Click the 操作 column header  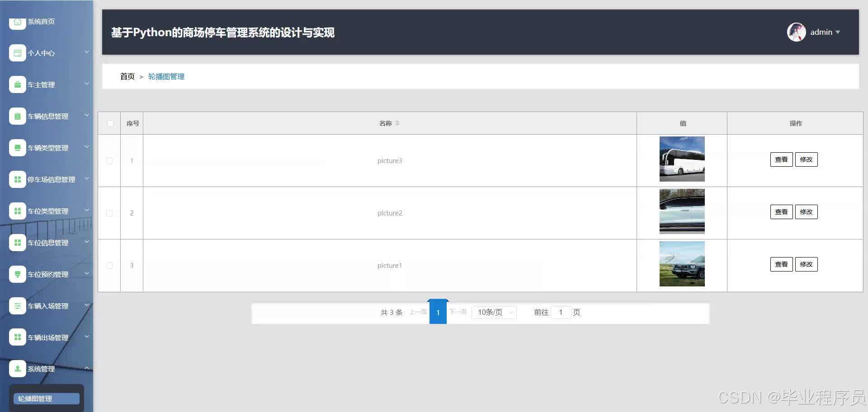pyautogui.click(x=796, y=123)
